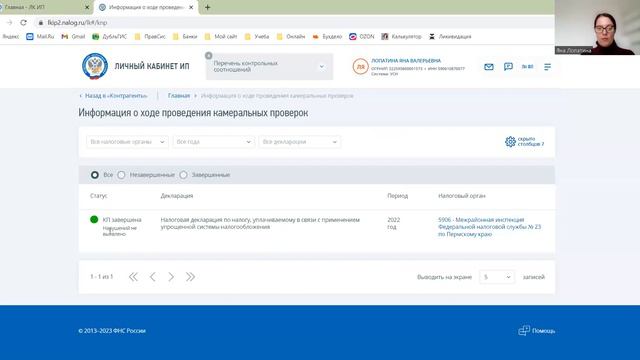Viewport: 640px width, 360px height.
Task: Click the 'Статус' column header
Action: point(98,196)
